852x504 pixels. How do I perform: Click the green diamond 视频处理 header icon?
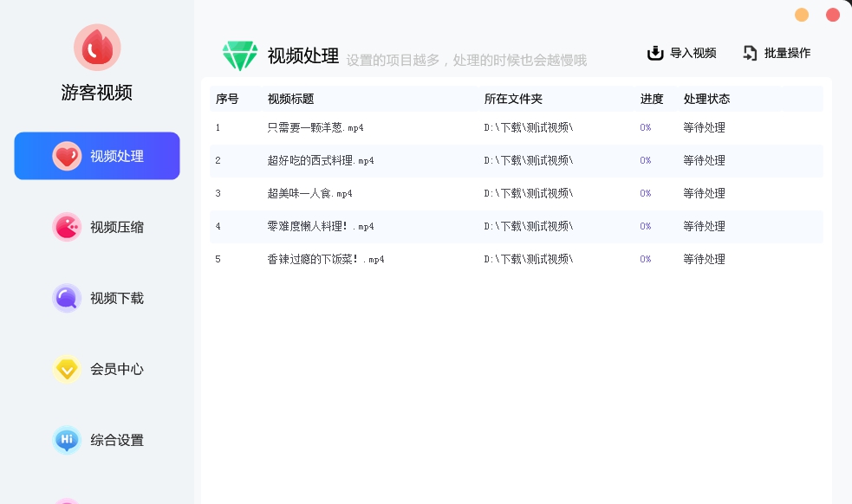(x=240, y=54)
